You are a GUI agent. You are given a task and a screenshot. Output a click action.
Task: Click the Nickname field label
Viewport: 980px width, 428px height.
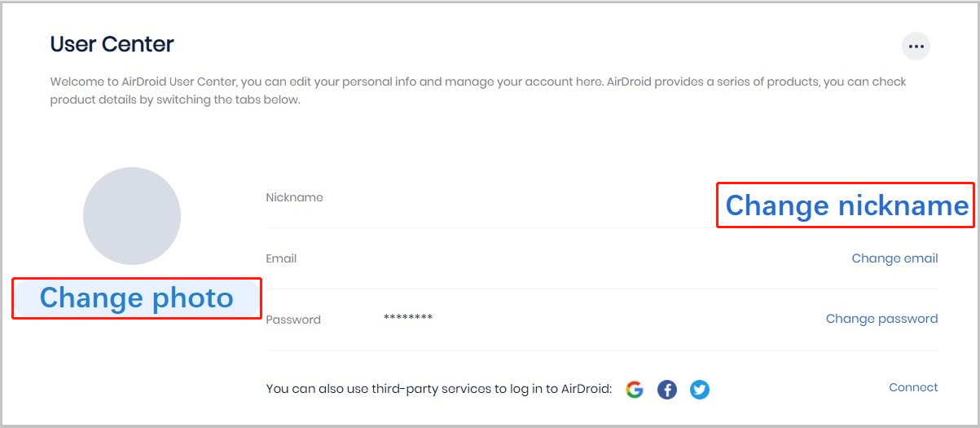pos(294,197)
